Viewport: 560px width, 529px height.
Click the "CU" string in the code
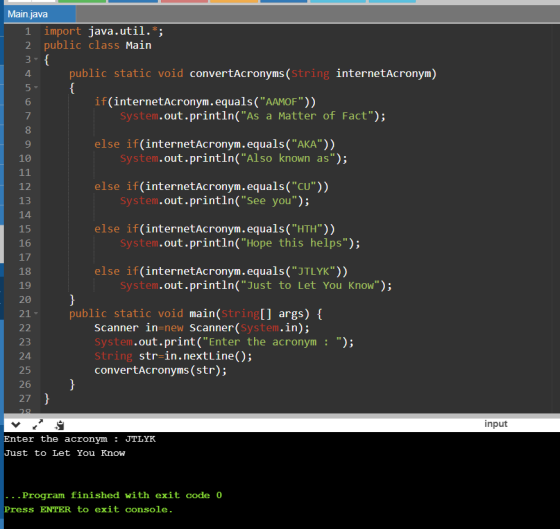304,186
